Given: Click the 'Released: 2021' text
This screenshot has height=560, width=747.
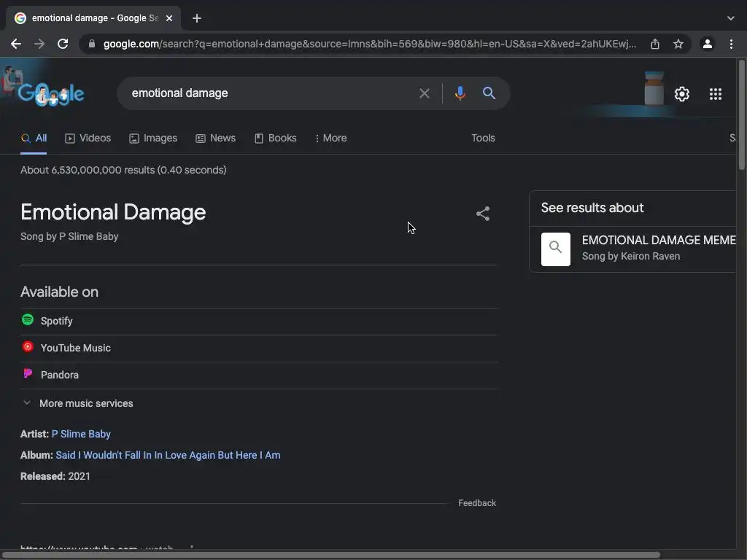Looking at the screenshot, I should pos(55,476).
